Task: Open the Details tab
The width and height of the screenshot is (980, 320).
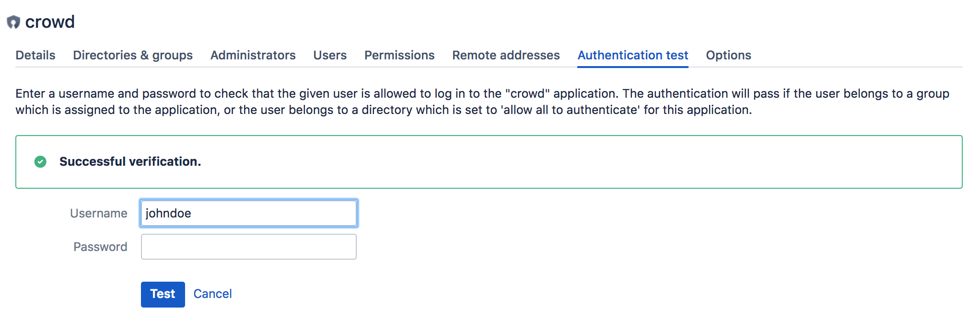Action: click(35, 56)
